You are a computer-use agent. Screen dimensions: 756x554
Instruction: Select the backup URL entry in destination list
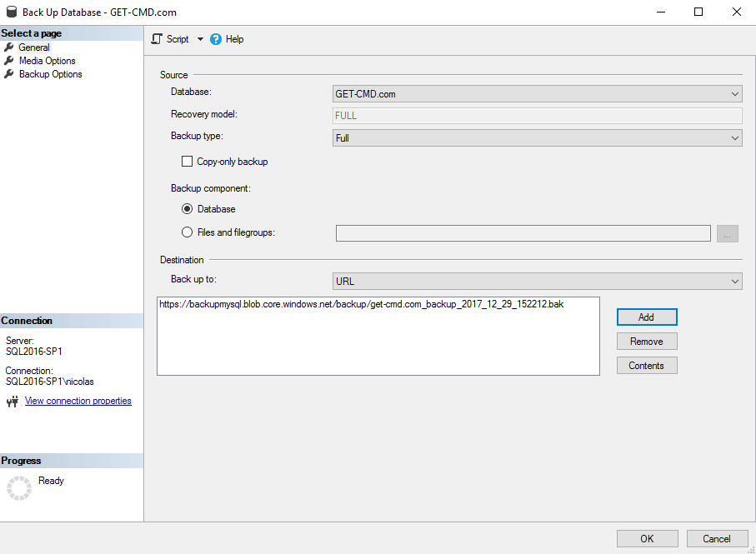point(360,304)
